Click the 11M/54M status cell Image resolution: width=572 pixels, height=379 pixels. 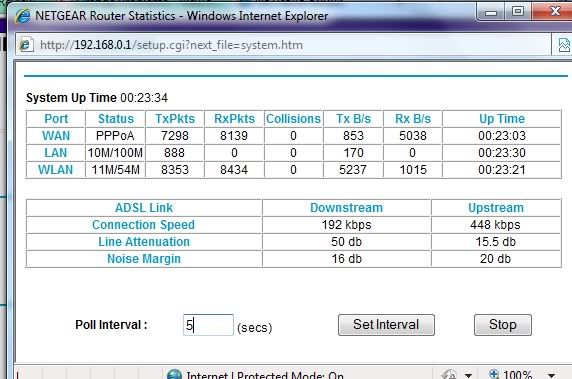(x=115, y=170)
